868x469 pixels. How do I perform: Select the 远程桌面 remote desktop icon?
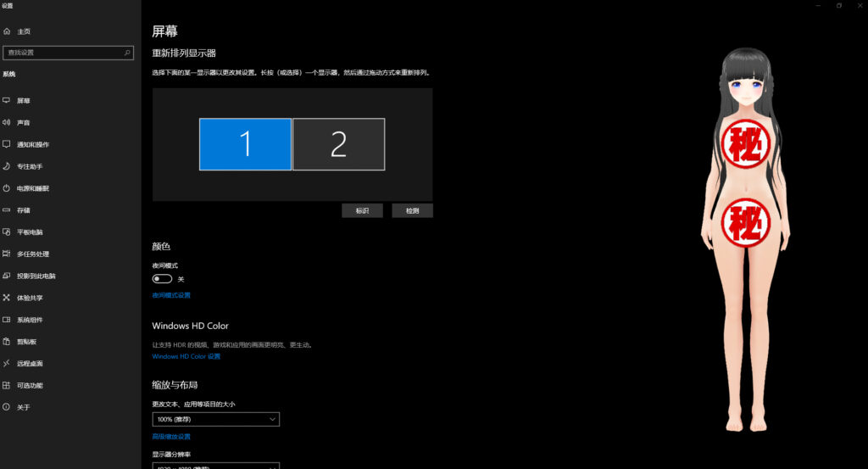tap(7, 364)
